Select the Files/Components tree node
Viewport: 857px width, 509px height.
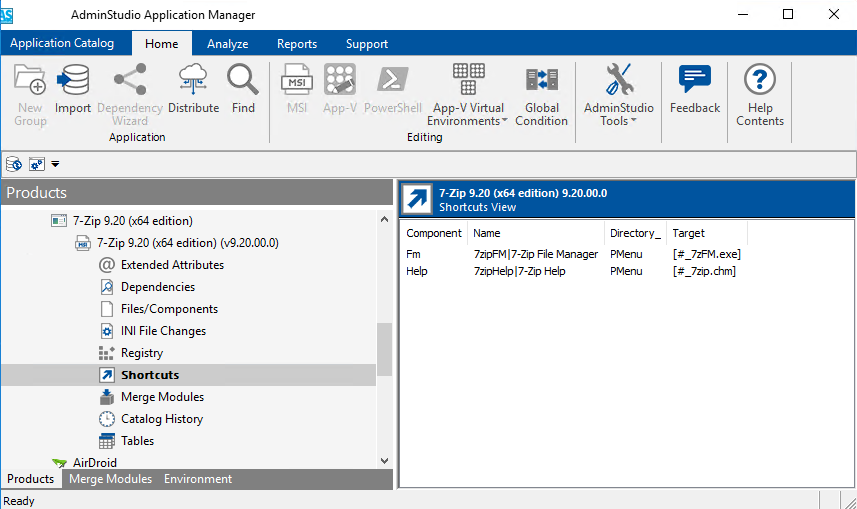tap(169, 309)
